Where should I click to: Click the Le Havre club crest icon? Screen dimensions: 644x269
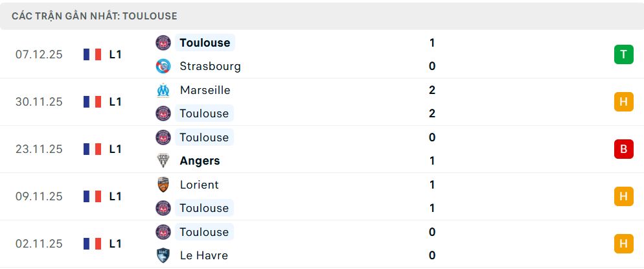pos(163,255)
